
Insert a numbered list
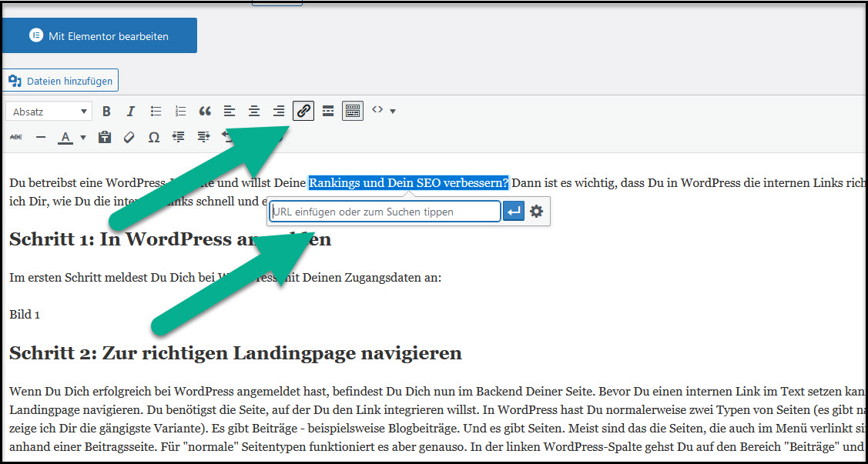click(x=180, y=112)
